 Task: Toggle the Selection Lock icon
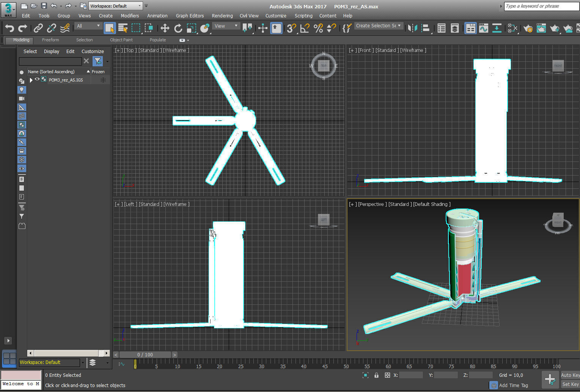tap(376, 375)
